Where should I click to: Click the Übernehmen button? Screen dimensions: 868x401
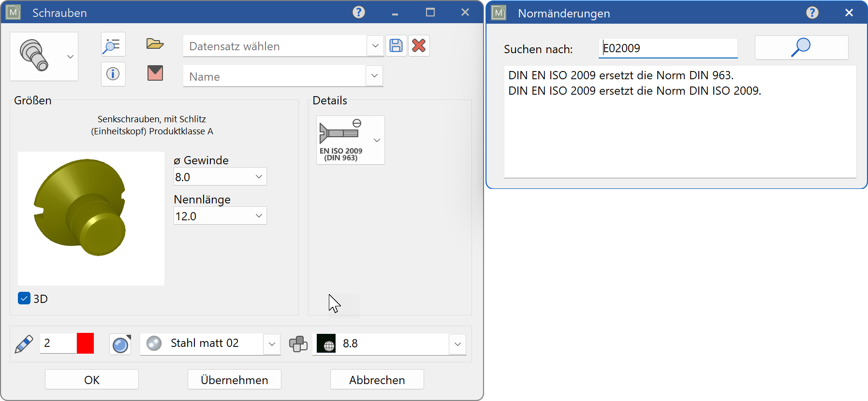pos(235,380)
